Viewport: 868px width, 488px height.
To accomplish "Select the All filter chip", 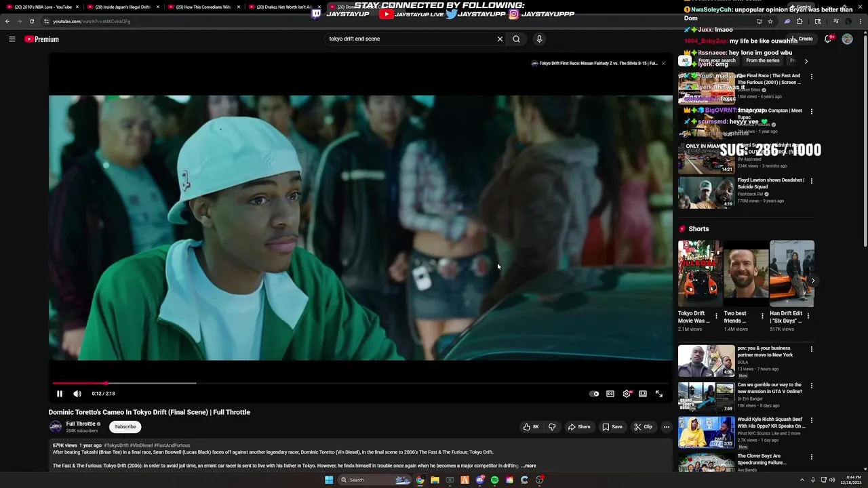I will [x=685, y=61].
